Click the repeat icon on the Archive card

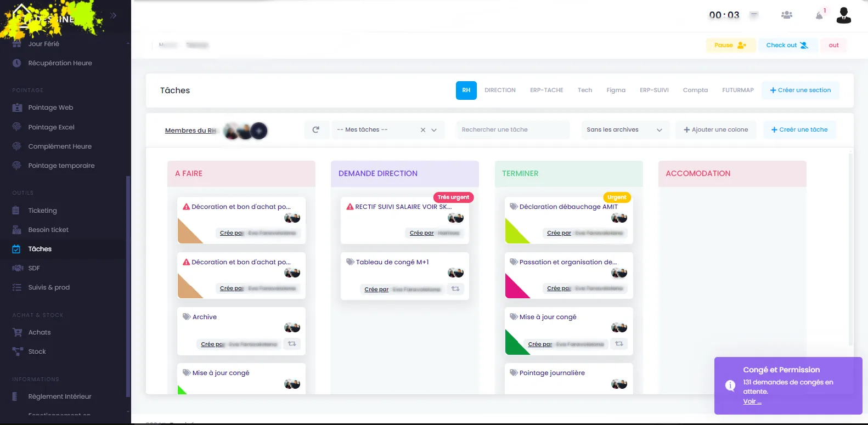292,344
